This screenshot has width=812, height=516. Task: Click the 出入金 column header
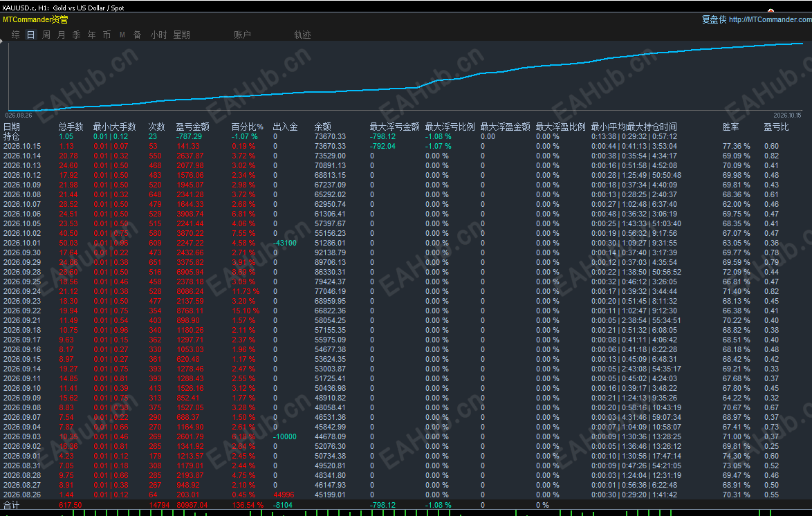[x=286, y=127]
